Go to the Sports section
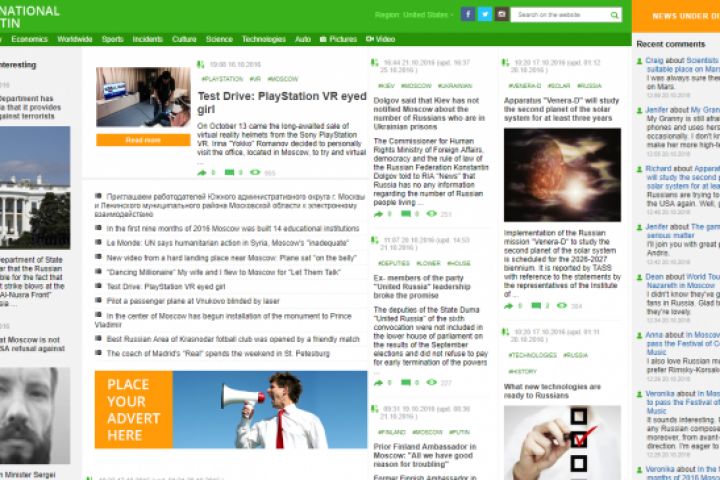 [112, 39]
